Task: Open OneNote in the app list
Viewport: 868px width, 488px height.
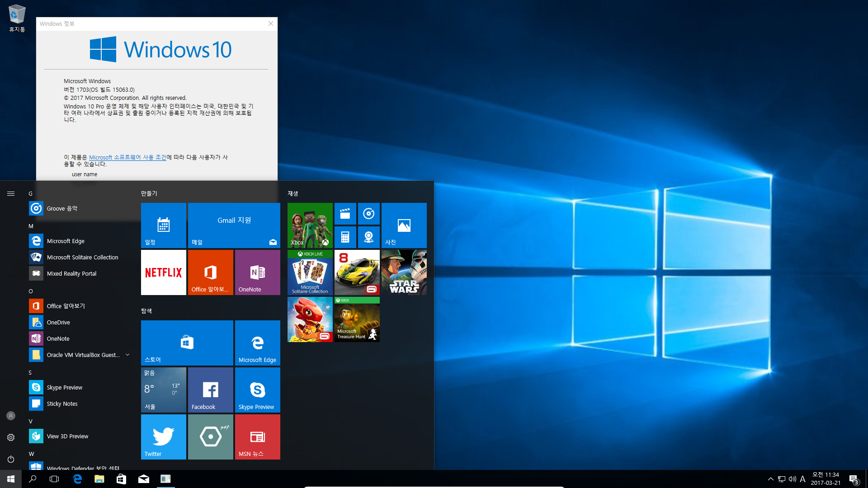Action: [x=80, y=338]
